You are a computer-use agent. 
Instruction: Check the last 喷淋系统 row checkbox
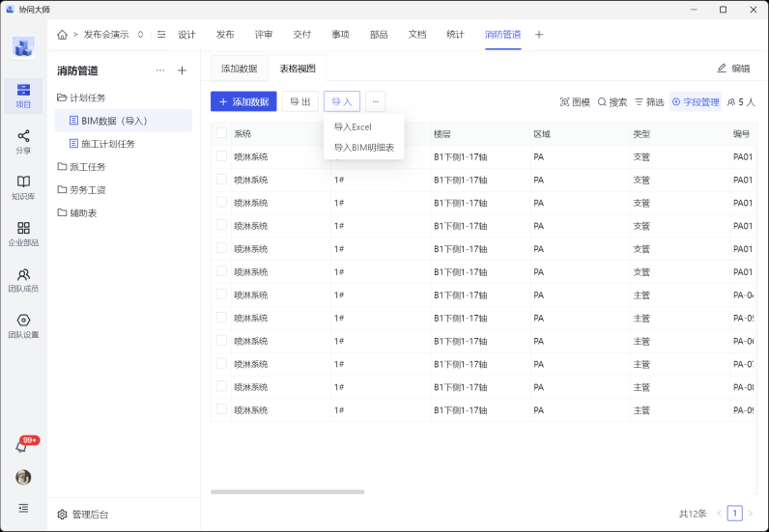coord(221,409)
